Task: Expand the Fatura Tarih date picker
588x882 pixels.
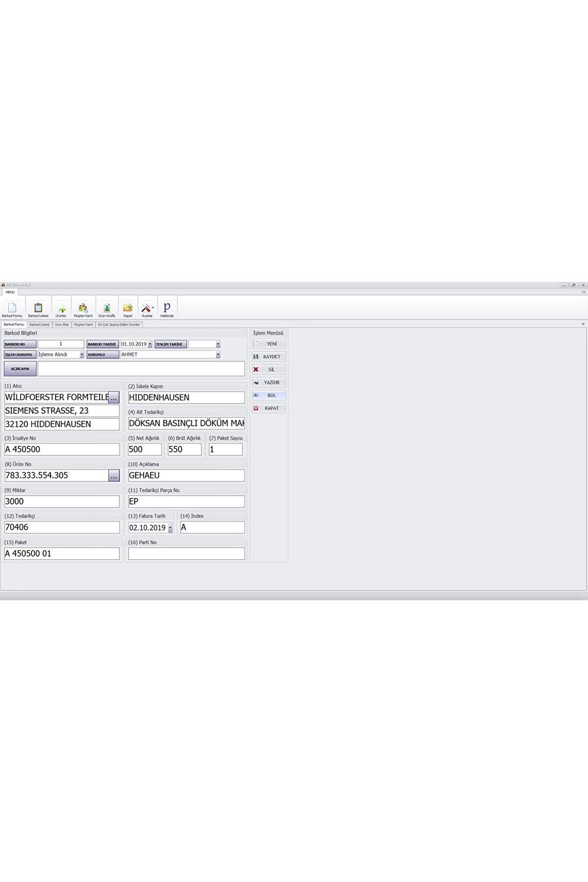Action: pyautogui.click(x=170, y=528)
